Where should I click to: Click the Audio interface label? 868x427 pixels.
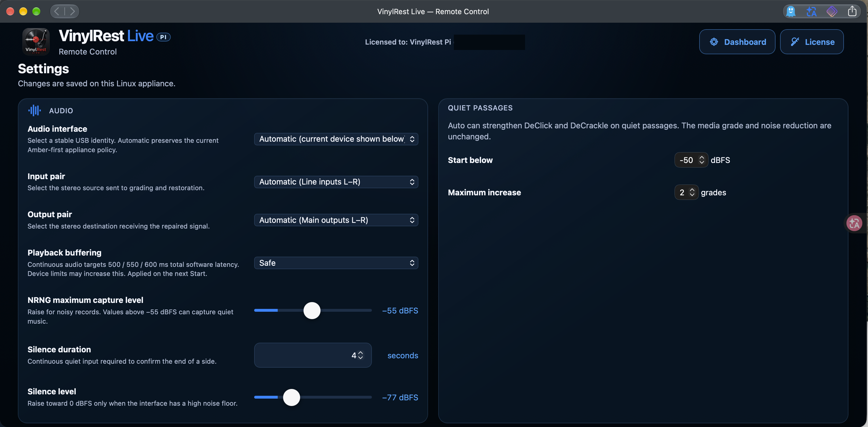click(x=57, y=129)
